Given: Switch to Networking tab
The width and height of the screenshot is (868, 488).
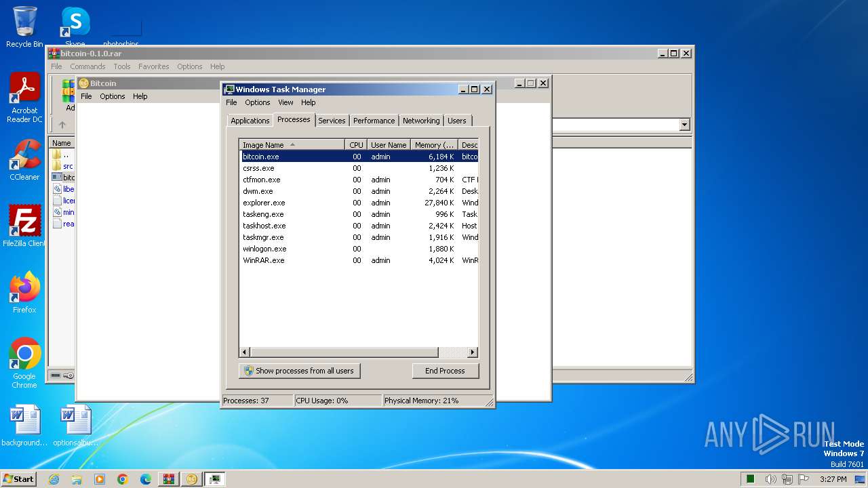Looking at the screenshot, I should pos(421,121).
